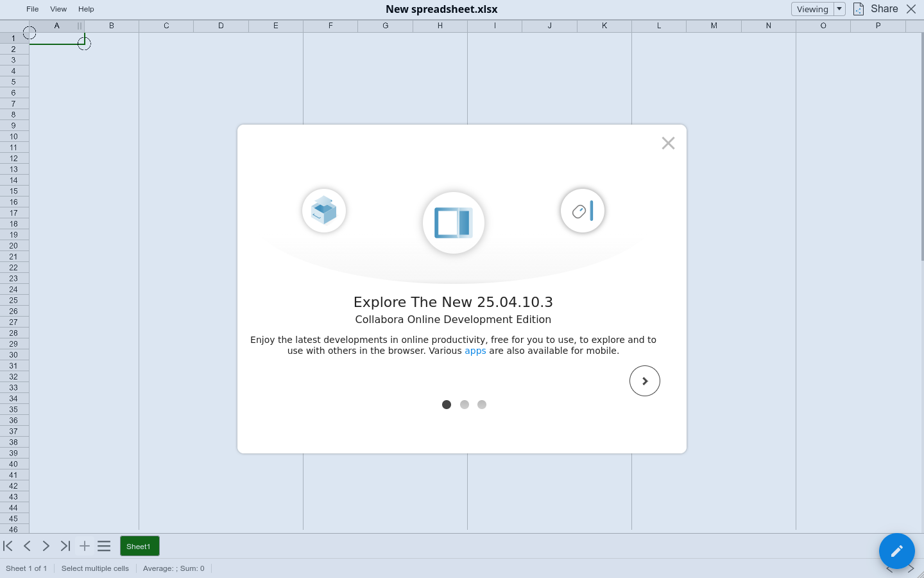Select row 1 header
Image resolution: width=924 pixels, height=578 pixels.
(13, 38)
